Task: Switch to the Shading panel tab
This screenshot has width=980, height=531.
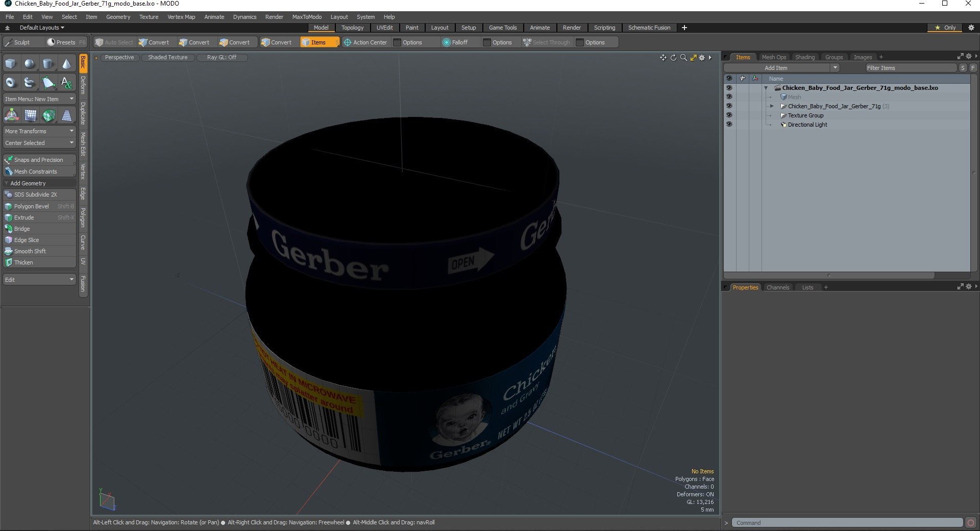Action: pyautogui.click(x=805, y=57)
